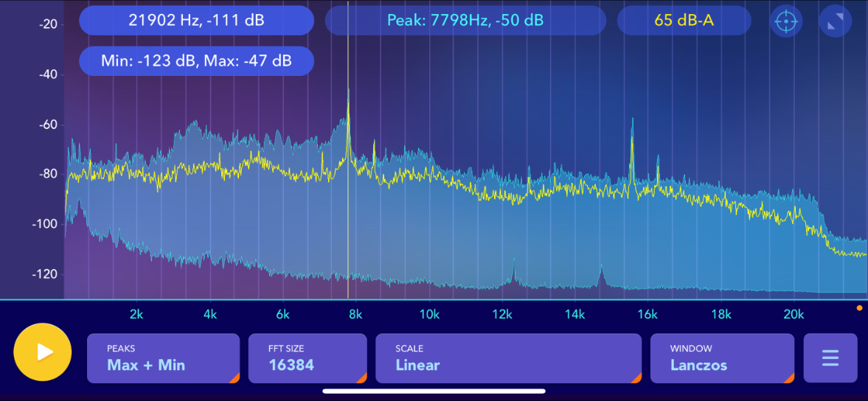The height and width of the screenshot is (401, 868).
Task: Open the hamburger menu
Action: click(830, 358)
